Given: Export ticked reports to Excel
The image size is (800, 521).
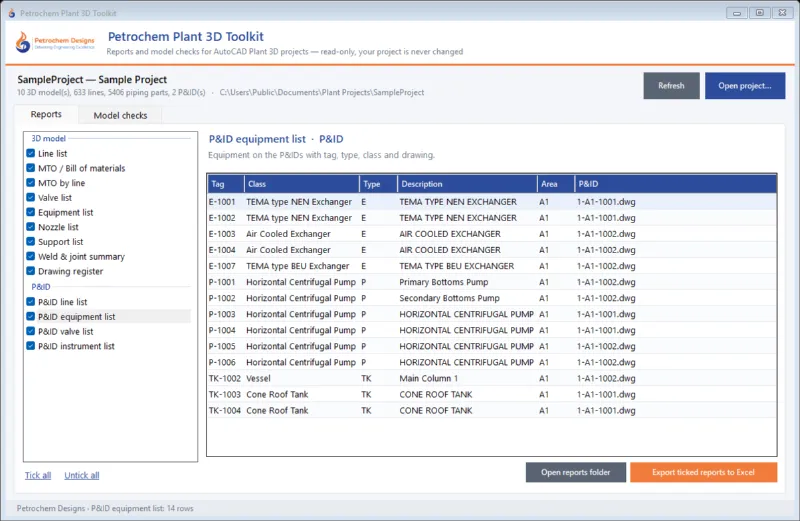Looking at the screenshot, I should click(704, 473).
